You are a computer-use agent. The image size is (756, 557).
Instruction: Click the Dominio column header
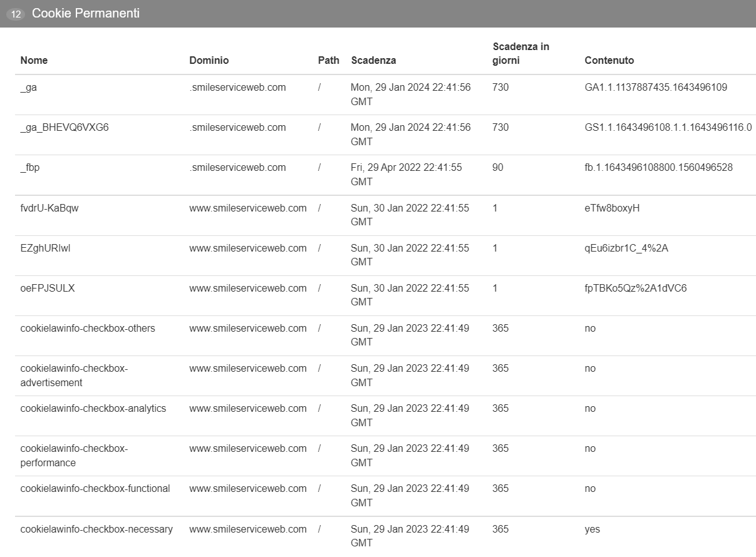click(x=209, y=61)
